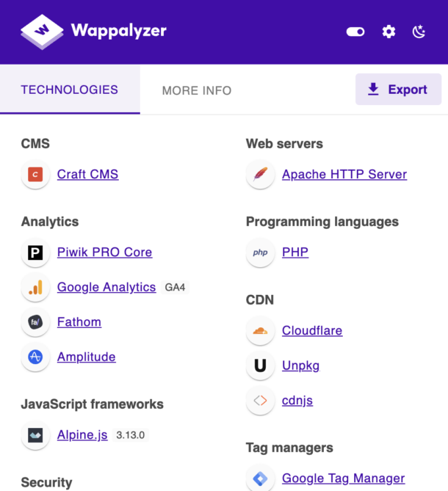Switch to the MORE INFO tab
Image resolution: width=448 pixels, height=491 pixels.
tap(197, 90)
